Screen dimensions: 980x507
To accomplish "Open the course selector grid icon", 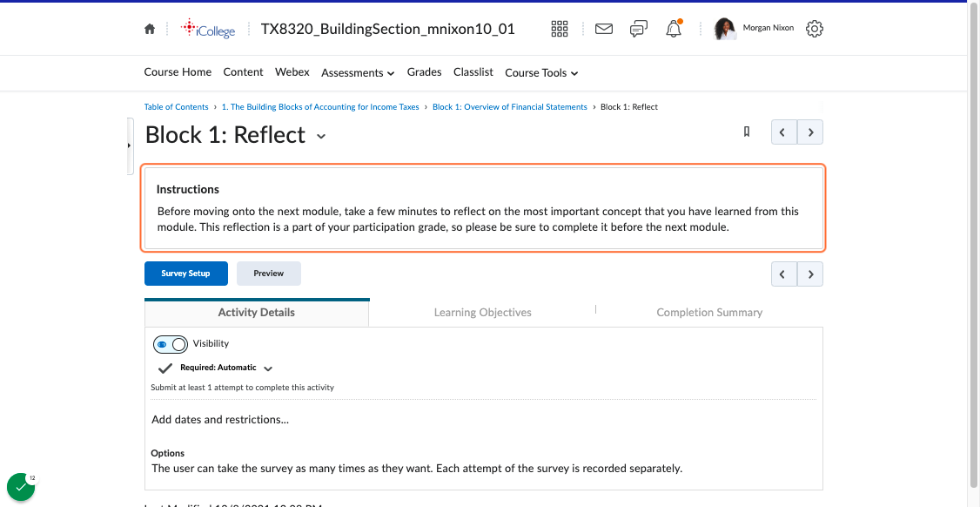I will point(560,29).
